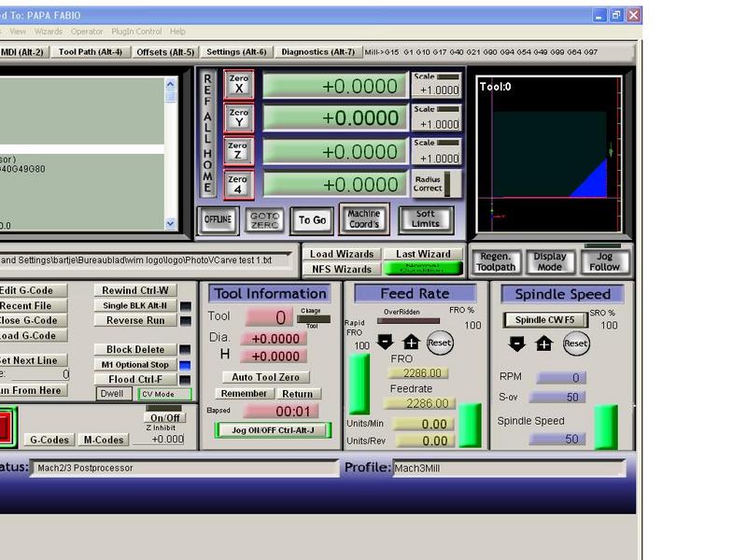Raise spindle speed override with plus arrow

(543, 343)
